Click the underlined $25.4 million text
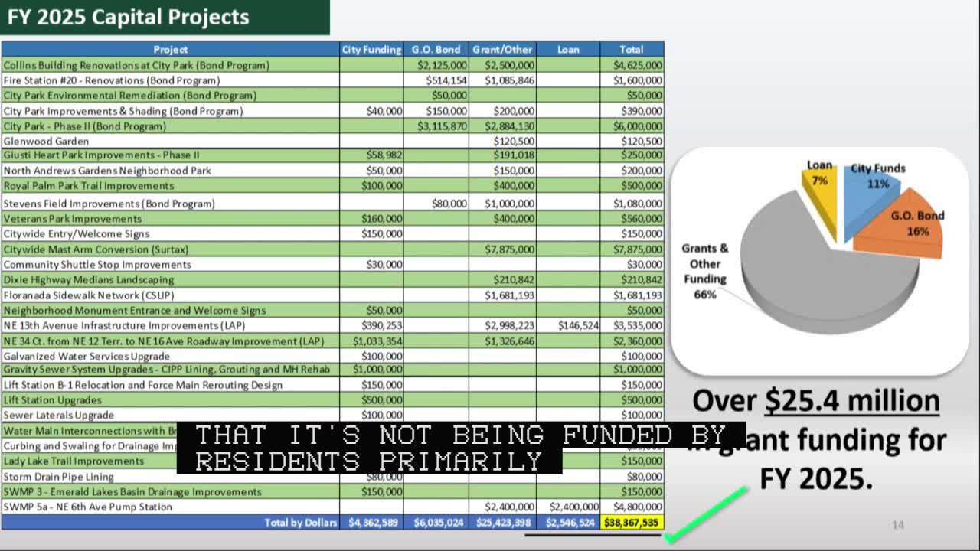980x551 pixels. click(852, 399)
